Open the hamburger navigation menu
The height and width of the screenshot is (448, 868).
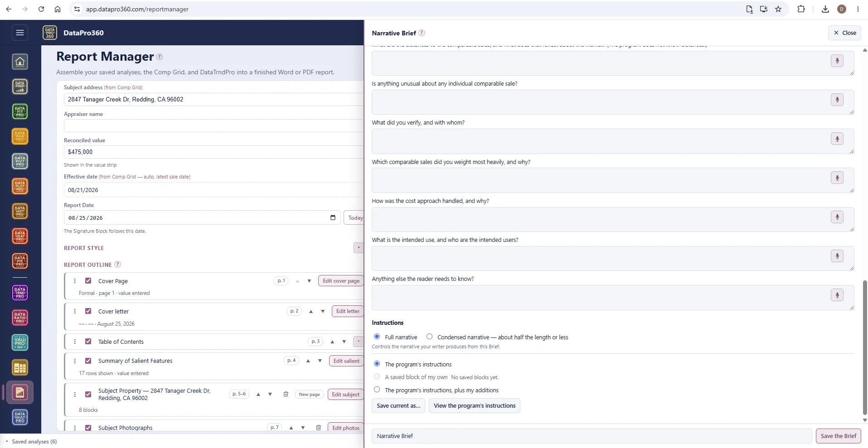tap(20, 33)
